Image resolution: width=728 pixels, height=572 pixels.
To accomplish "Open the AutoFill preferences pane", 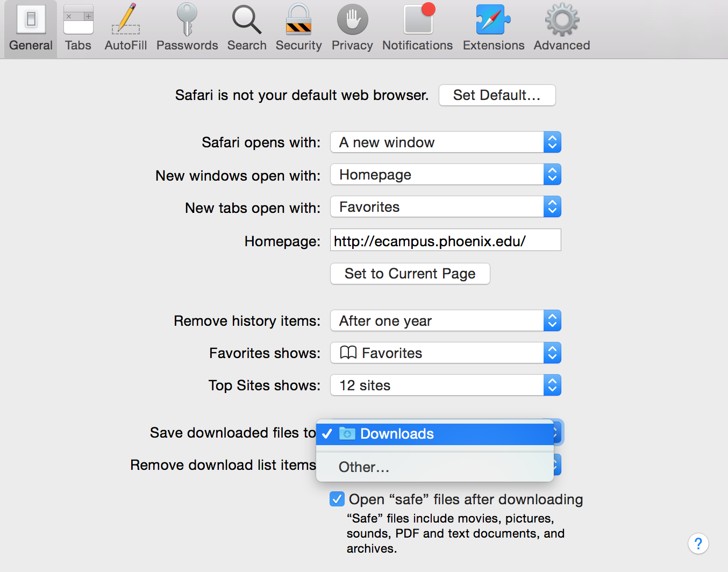I will pyautogui.click(x=126, y=28).
